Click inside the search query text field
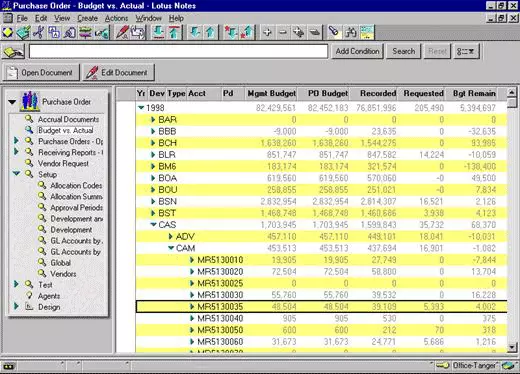This screenshot has width=520, height=374. click(178, 52)
